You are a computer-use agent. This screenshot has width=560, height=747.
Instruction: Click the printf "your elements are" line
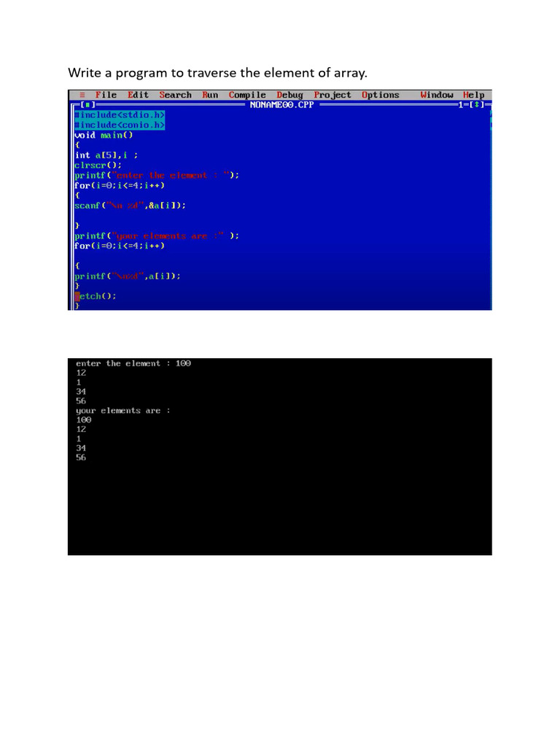pyautogui.click(x=157, y=236)
